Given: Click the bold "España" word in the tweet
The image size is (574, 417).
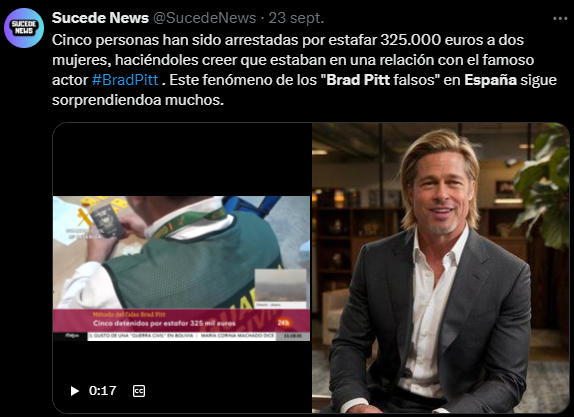Looking at the screenshot, I should (491, 79).
